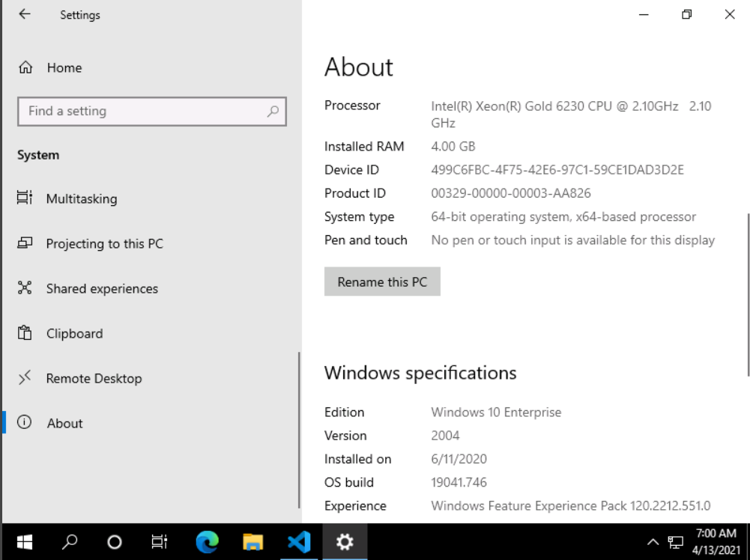Image resolution: width=750 pixels, height=560 pixels.
Task: Click the Multitasking sidebar icon
Action: [25, 198]
